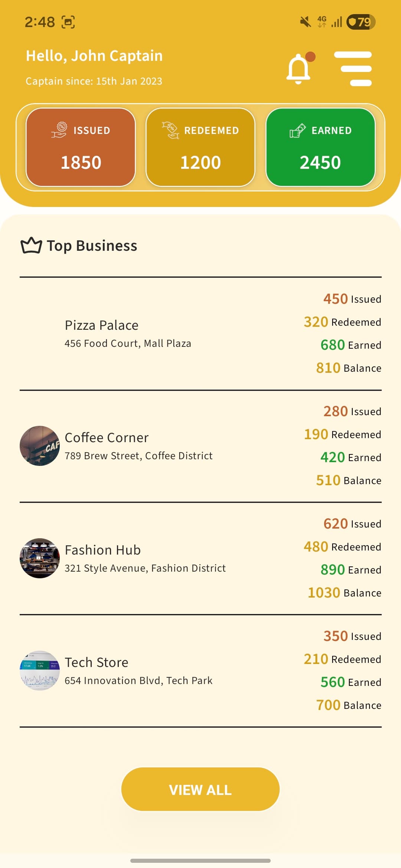401x868 pixels.
Task: Open Fashion Hub business thumbnail
Action: click(x=40, y=558)
